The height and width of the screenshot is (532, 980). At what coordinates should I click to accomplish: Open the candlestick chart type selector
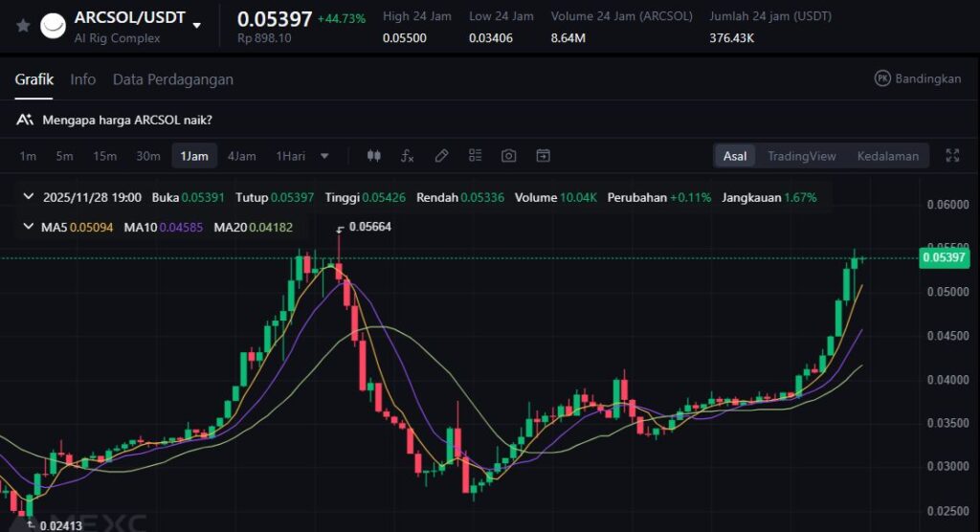pyautogui.click(x=374, y=156)
